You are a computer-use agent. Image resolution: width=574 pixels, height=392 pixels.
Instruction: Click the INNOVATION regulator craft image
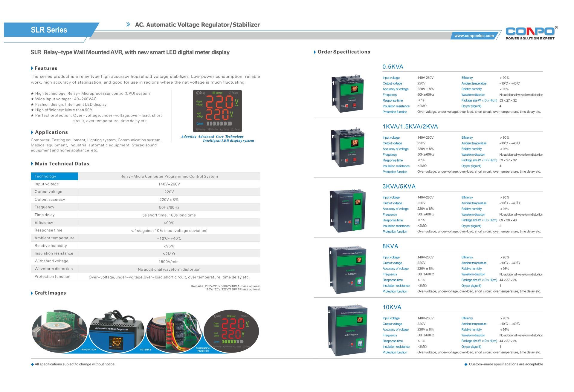click(x=117, y=331)
